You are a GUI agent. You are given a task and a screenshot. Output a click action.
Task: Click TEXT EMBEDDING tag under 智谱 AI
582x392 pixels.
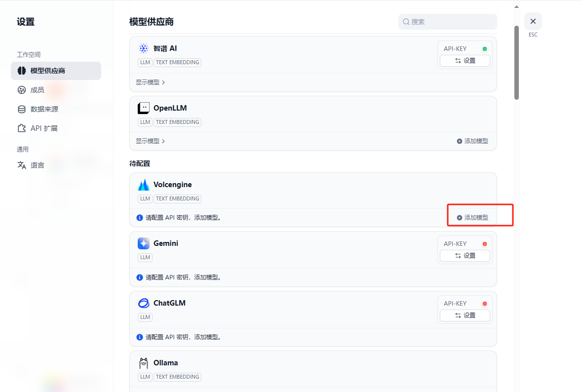[177, 62]
